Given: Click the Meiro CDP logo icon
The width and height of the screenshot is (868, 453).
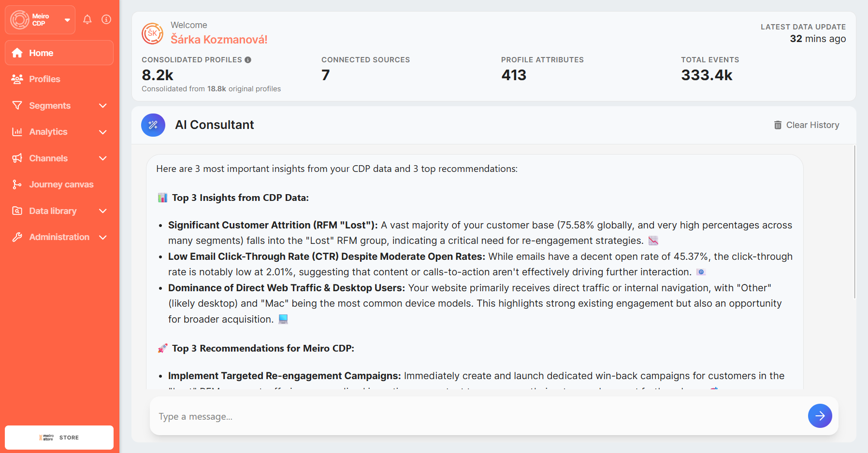Looking at the screenshot, I should [x=20, y=20].
